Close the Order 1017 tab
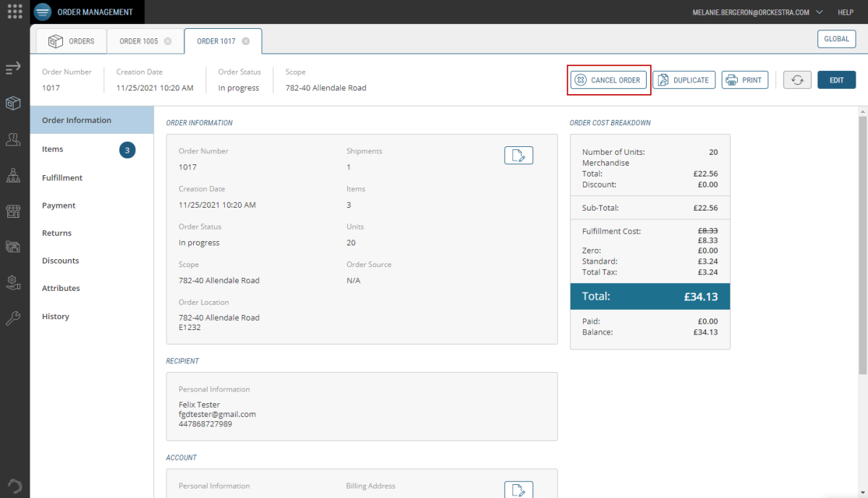The height and width of the screenshot is (498, 868). coord(246,41)
